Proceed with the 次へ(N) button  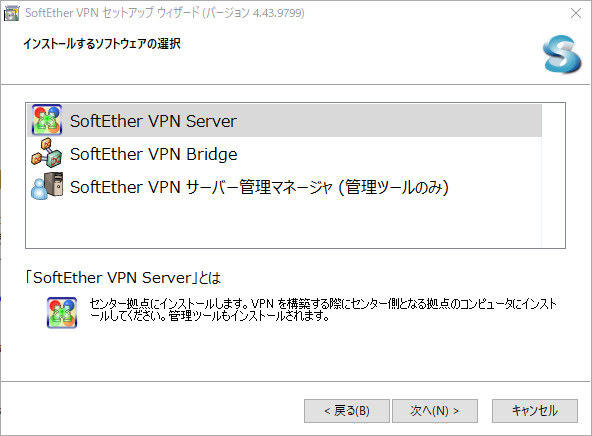tap(435, 411)
